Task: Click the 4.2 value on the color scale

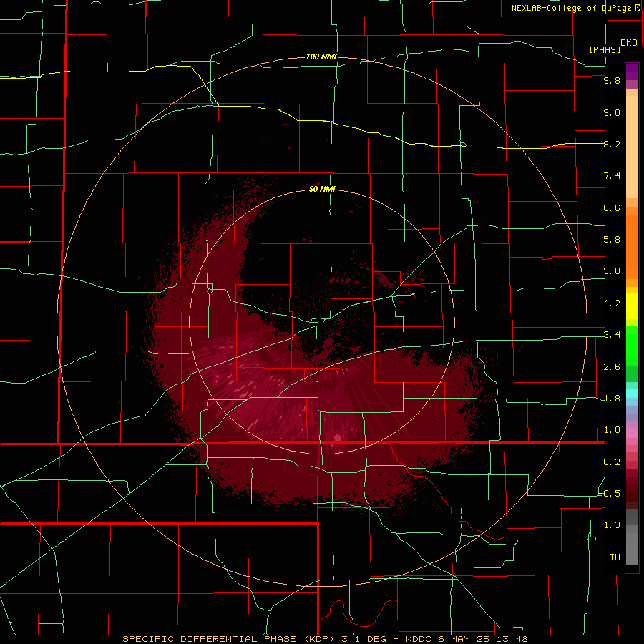Action: (612, 303)
